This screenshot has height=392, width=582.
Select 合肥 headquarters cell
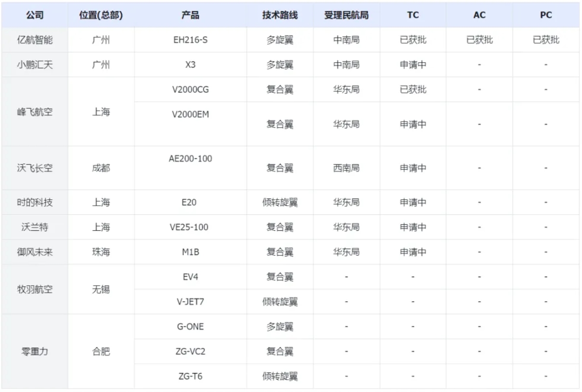coord(101,352)
